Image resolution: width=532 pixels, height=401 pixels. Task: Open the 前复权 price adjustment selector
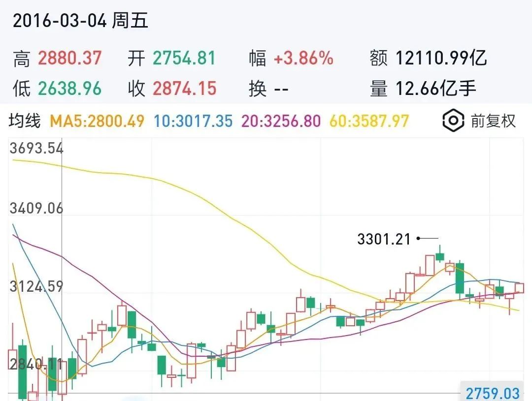pyautogui.click(x=493, y=121)
